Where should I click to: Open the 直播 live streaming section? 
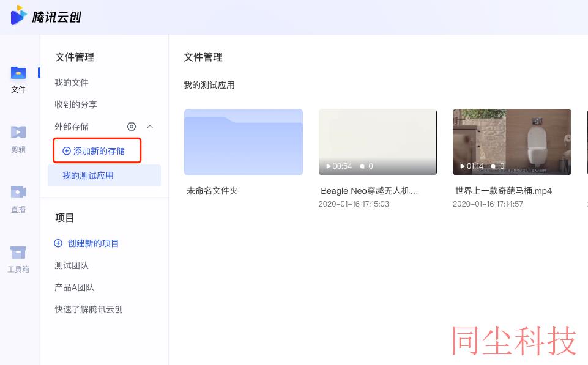point(18,200)
